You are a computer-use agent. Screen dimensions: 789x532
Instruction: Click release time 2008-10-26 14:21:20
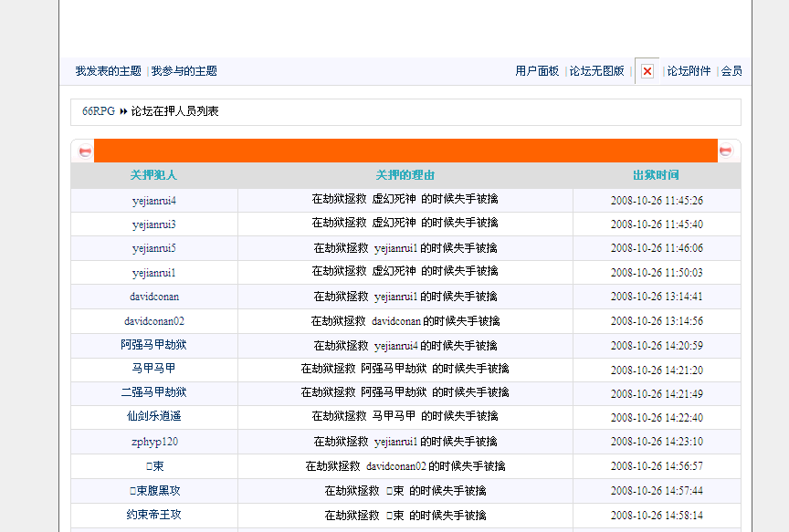(657, 370)
